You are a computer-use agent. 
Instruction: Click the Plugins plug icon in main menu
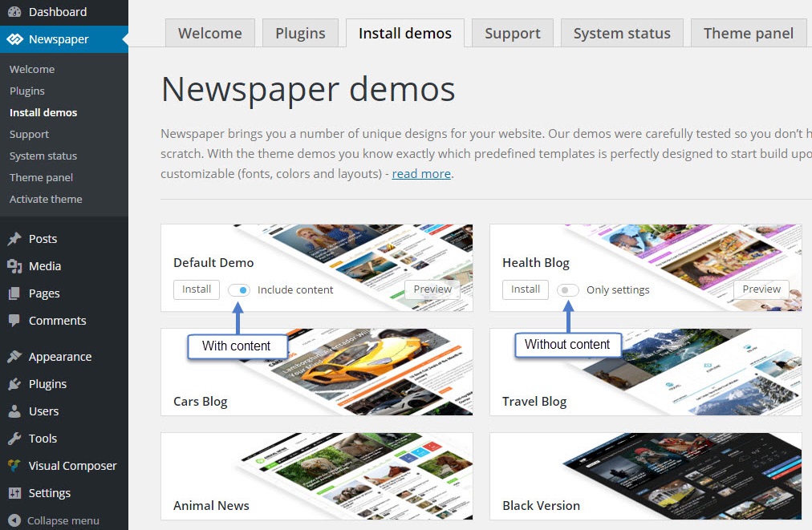click(x=14, y=384)
